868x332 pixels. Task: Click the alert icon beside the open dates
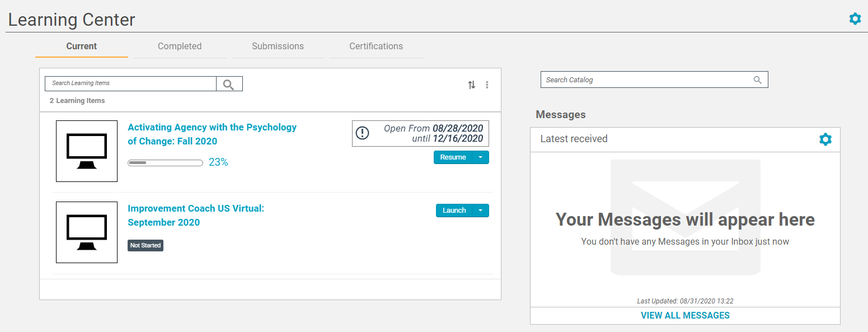[x=363, y=133]
